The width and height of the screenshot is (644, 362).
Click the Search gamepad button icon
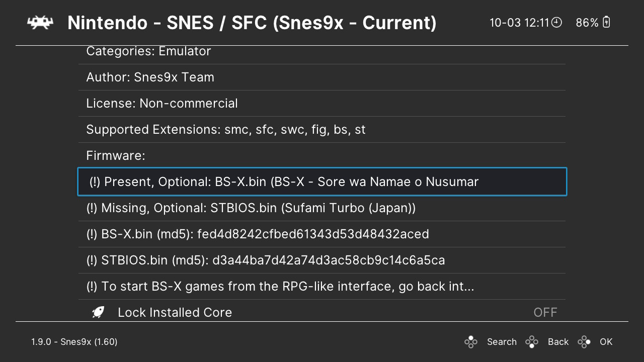tap(471, 342)
